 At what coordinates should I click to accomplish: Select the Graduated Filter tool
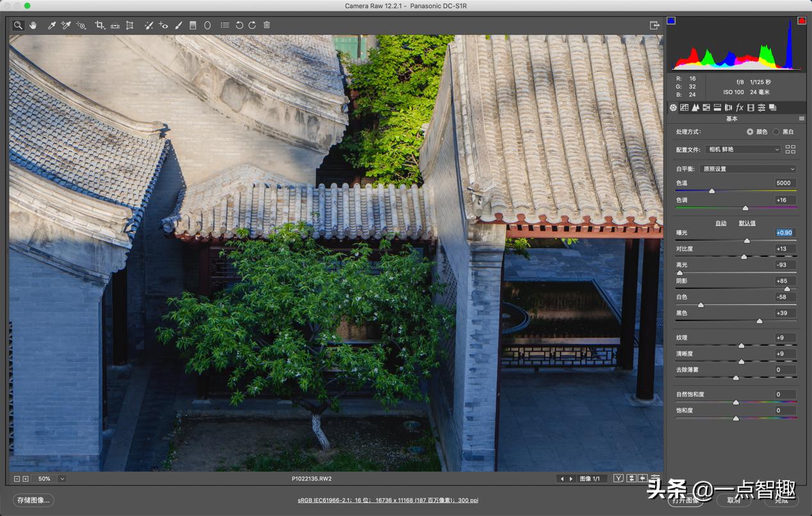point(193,25)
